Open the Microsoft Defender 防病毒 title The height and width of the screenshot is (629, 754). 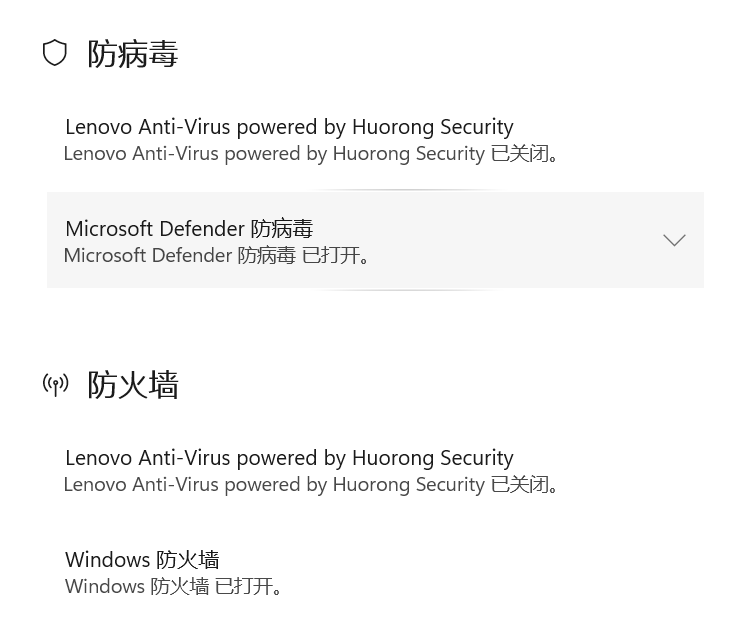coord(189,229)
